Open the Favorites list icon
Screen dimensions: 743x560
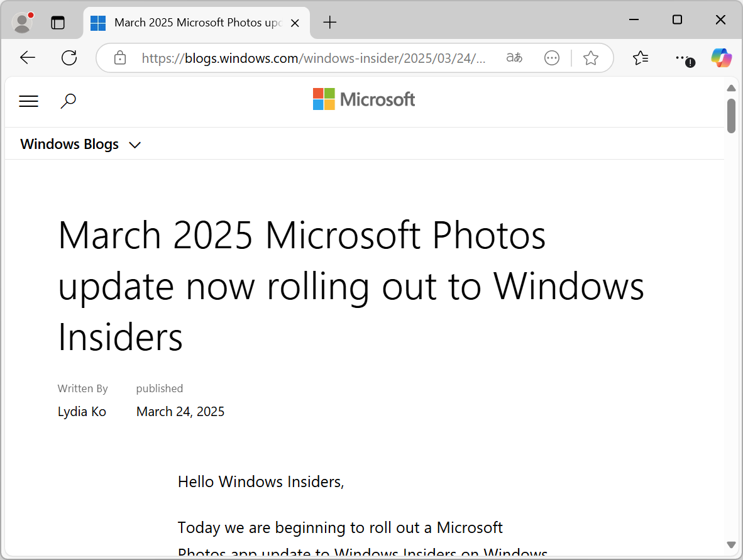click(641, 58)
